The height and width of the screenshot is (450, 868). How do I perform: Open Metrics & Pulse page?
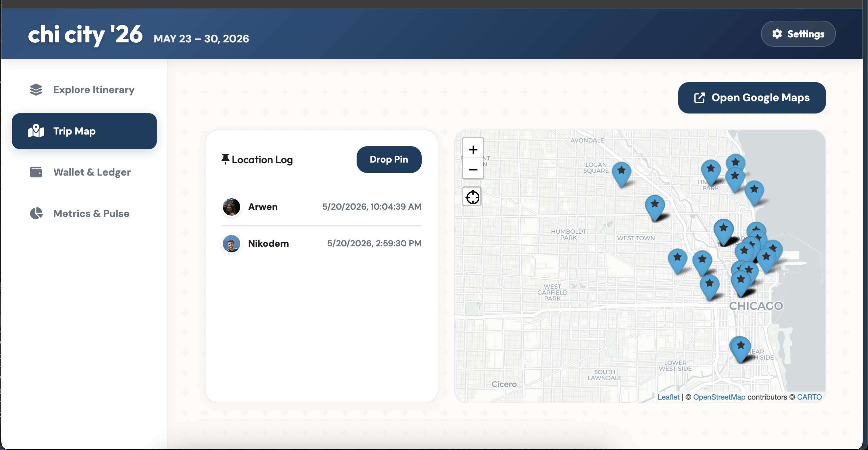point(84,213)
